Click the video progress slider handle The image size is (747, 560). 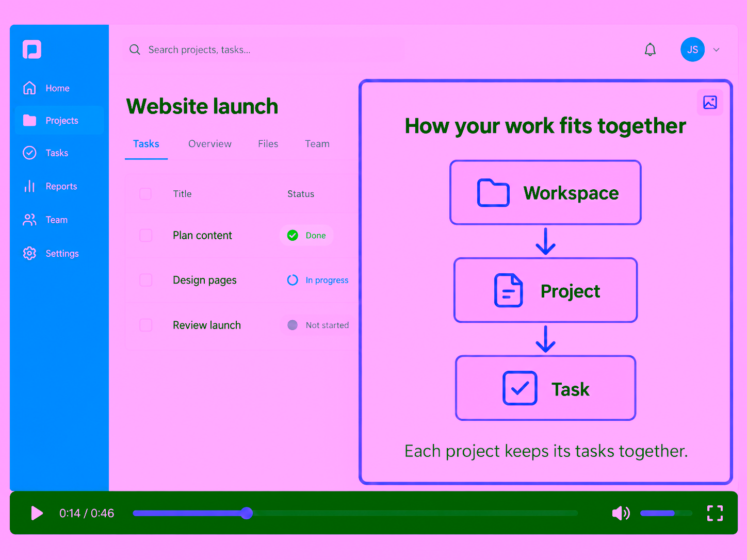point(247,513)
